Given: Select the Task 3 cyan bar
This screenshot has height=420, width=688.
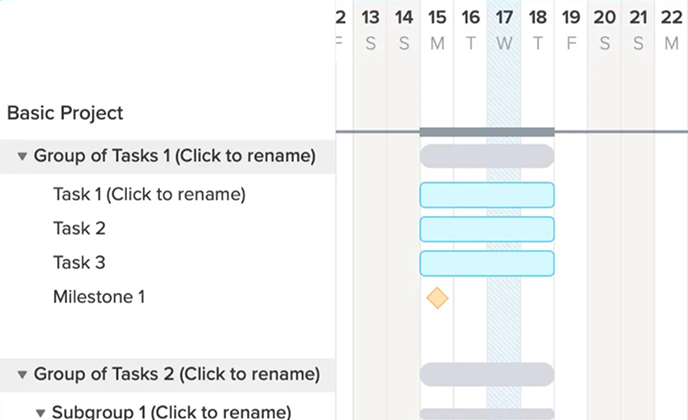Looking at the screenshot, I should pyautogui.click(x=487, y=263).
